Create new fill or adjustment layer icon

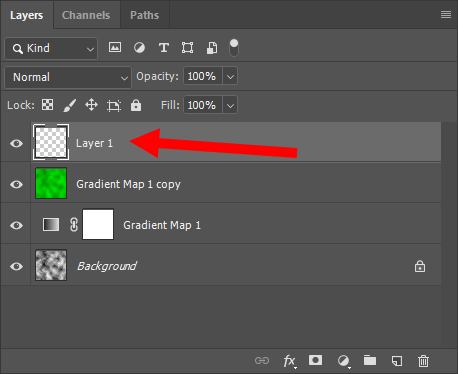pos(344,361)
